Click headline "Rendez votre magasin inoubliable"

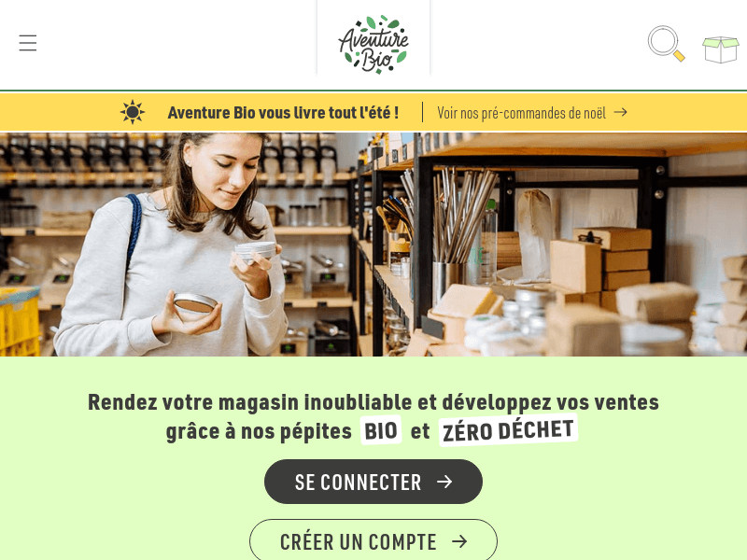[250, 402]
